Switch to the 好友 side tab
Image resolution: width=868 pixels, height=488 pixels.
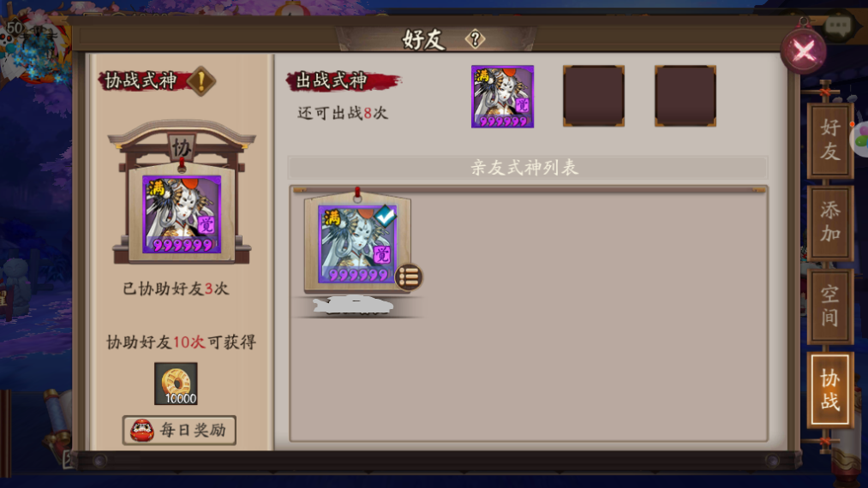point(829,140)
